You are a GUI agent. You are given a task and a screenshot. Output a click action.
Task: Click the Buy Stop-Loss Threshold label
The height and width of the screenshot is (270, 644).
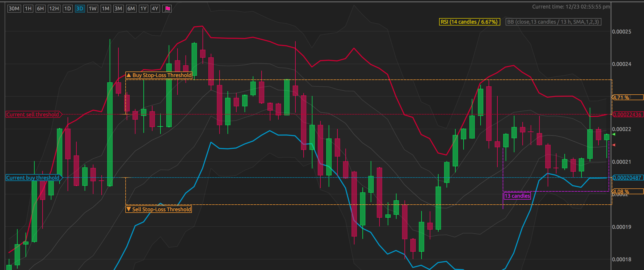click(x=159, y=75)
